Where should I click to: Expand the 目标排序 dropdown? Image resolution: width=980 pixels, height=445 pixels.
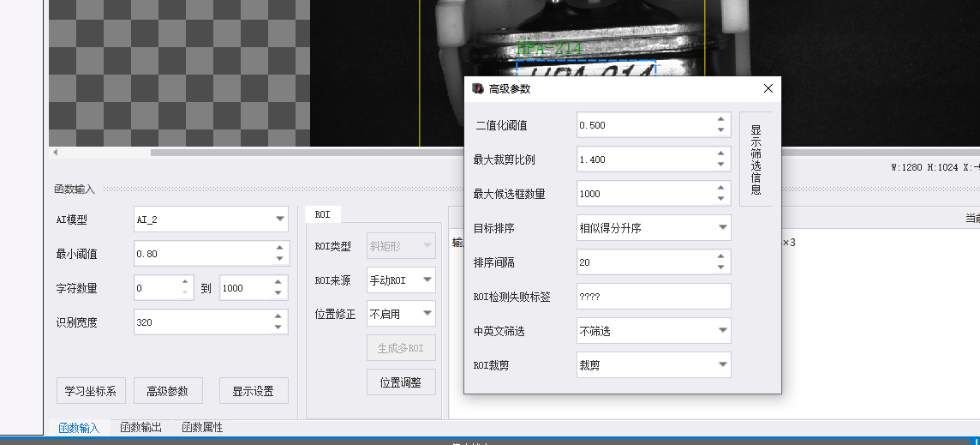tap(654, 228)
